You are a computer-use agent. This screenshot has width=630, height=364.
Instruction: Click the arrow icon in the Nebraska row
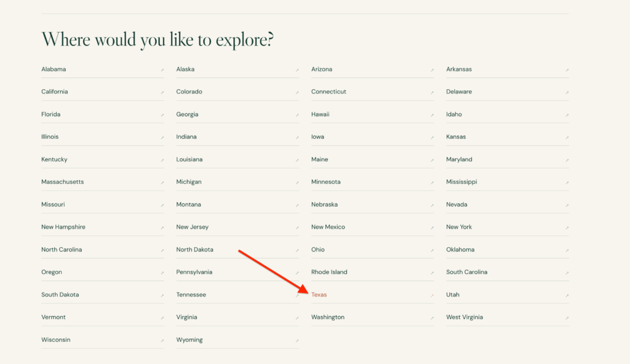pyautogui.click(x=433, y=205)
